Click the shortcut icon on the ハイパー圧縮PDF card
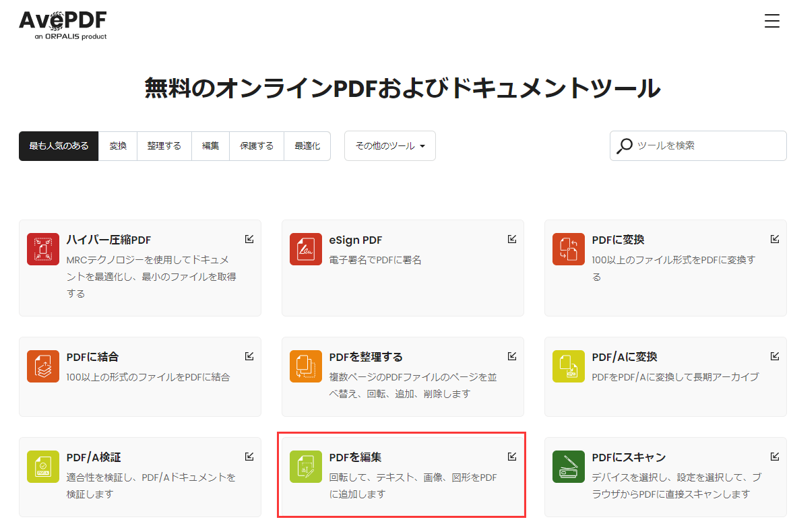The image size is (791, 532). pos(250,238)
